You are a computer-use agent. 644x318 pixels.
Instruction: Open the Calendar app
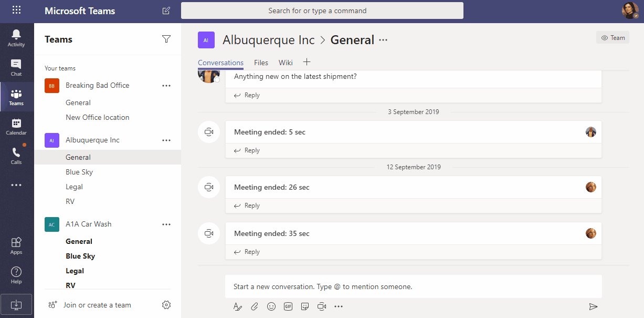pos(16,126)
